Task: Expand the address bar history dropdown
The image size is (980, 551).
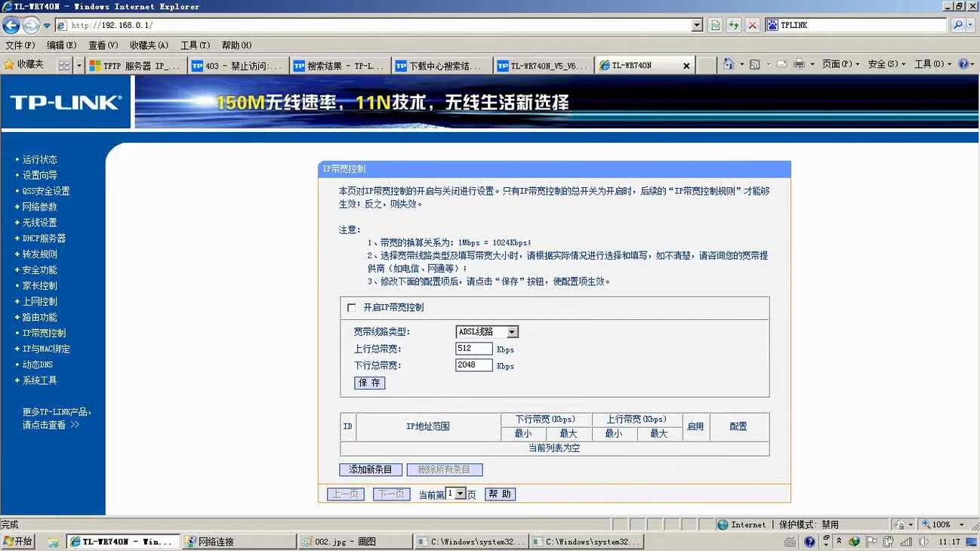Action: tap(697, 25)
